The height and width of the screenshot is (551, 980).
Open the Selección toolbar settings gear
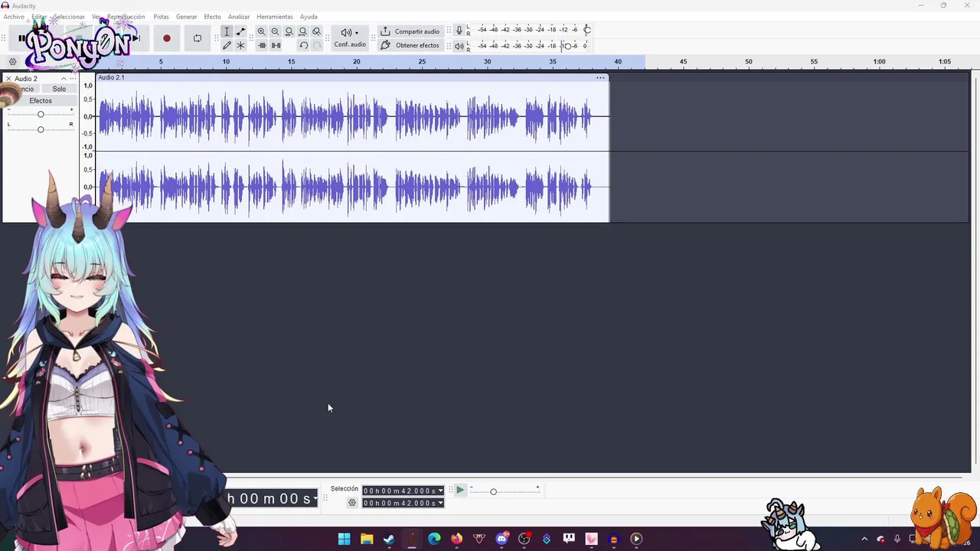coord(352,503)
